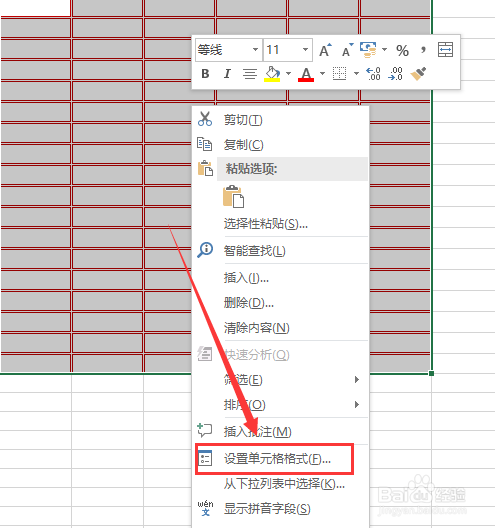Apply the yellow fill color bucket
Image resolution: width=495 pixels, height=528 pixels.
(272, 73)
